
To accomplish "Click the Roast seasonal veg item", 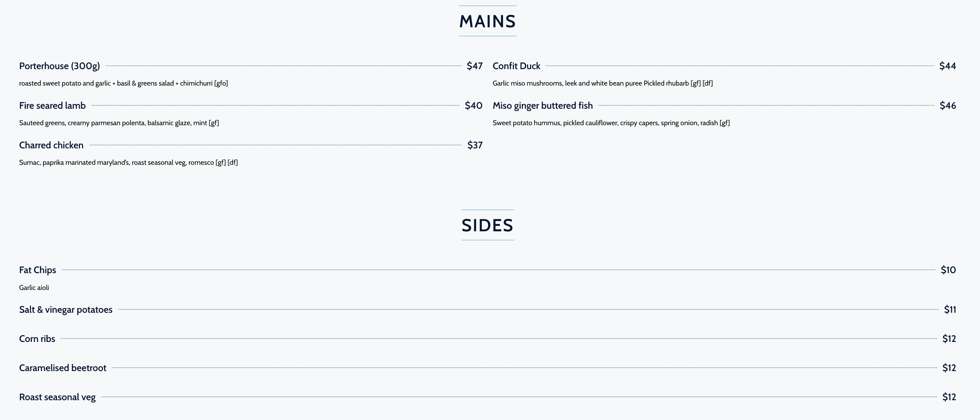I will tap(57, 397).
